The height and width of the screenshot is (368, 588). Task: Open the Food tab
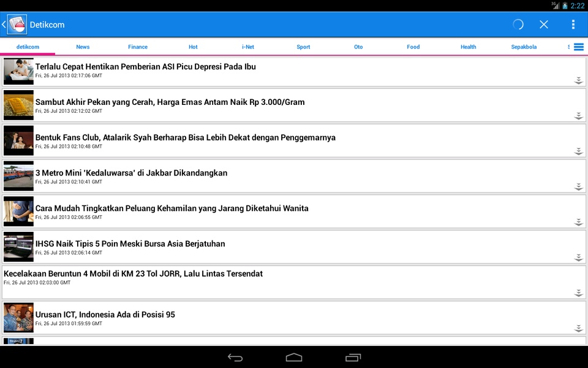click(413, 47)
